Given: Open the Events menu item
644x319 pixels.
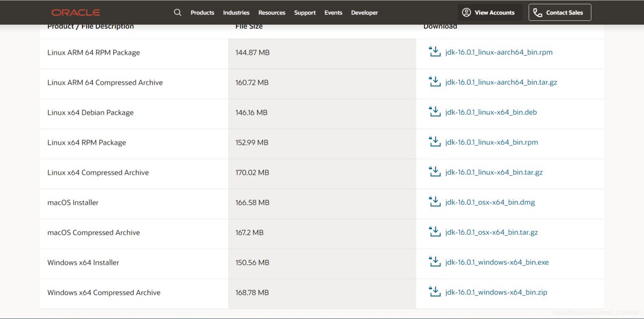Looking at the screenshot, I should tap(333, 12).
